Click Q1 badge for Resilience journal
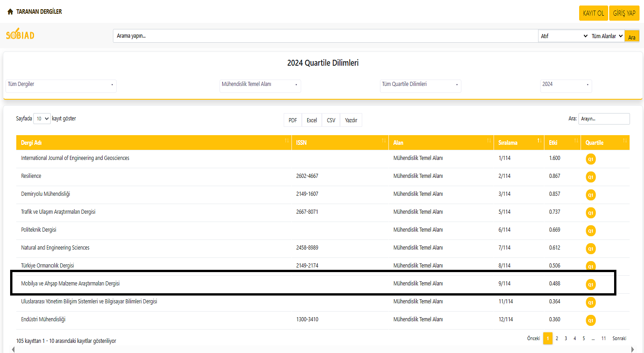 coord(591,177)
